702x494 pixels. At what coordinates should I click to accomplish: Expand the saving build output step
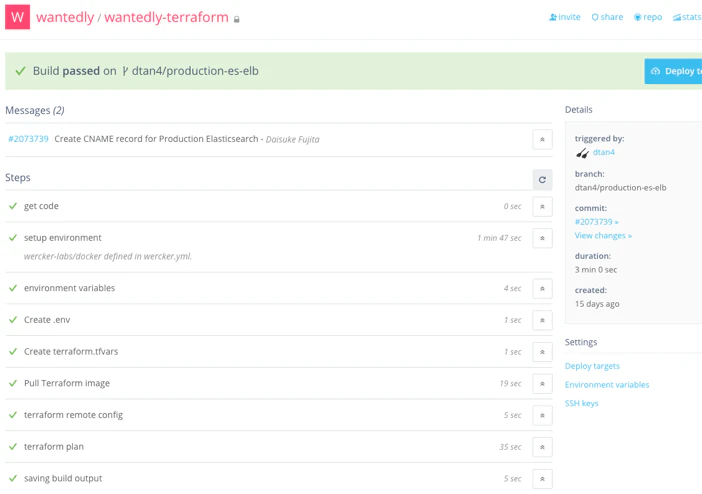pos(542,479)
